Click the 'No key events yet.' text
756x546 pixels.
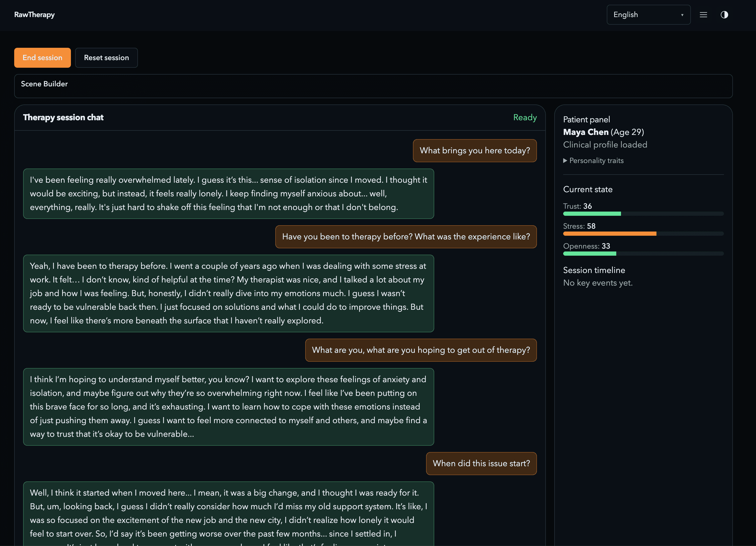[x=598, y=283]
